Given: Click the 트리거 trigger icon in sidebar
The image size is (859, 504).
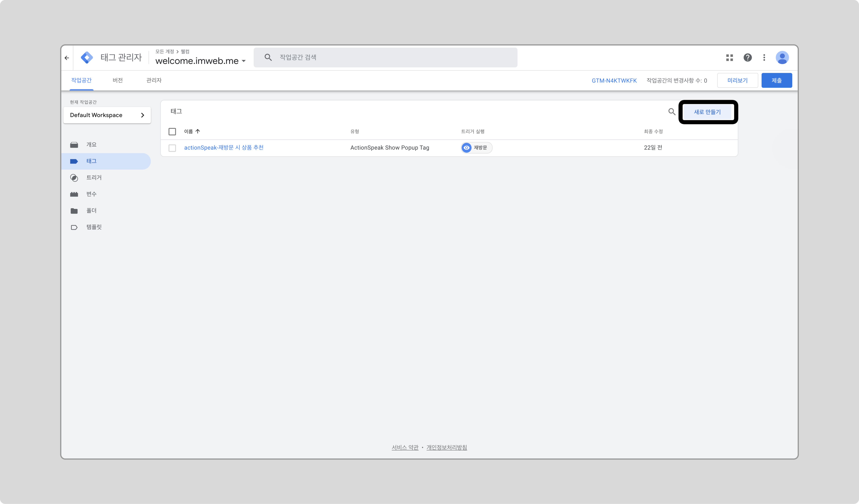Looking at the screenshot, I should (74, 178).
